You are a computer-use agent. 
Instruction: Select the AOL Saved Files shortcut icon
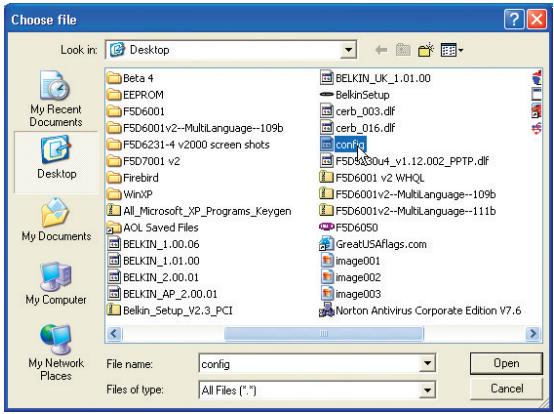click(x=114, y=228)
